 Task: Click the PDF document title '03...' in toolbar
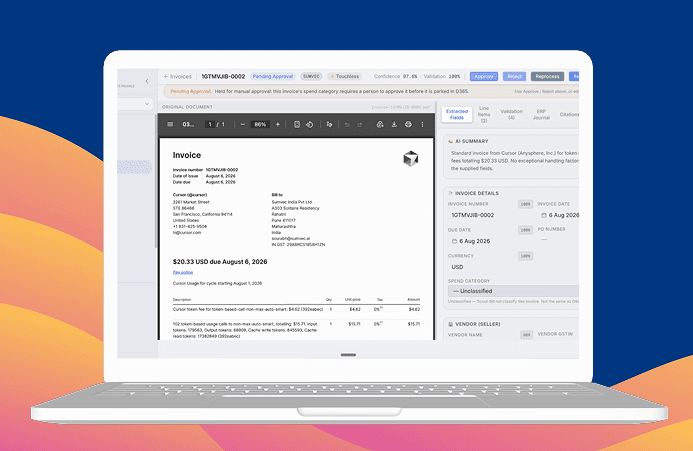[x=188, y=125]
